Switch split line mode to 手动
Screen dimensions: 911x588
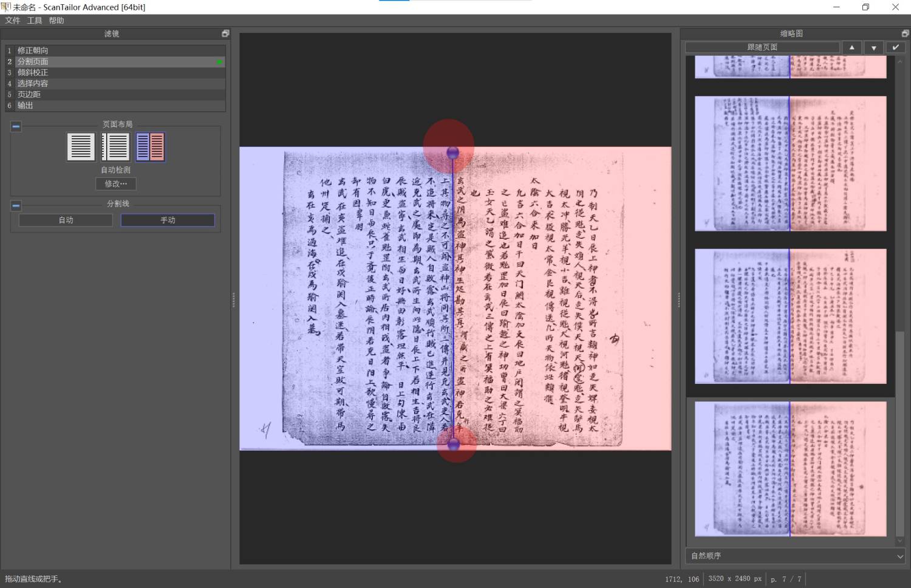click(x=168, y=220)
